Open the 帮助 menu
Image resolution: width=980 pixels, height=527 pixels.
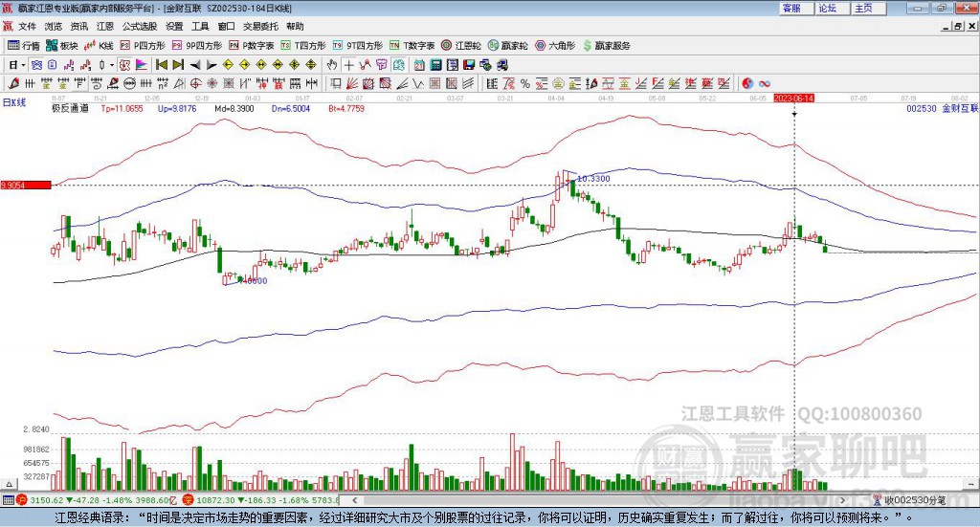coord(295,26)
